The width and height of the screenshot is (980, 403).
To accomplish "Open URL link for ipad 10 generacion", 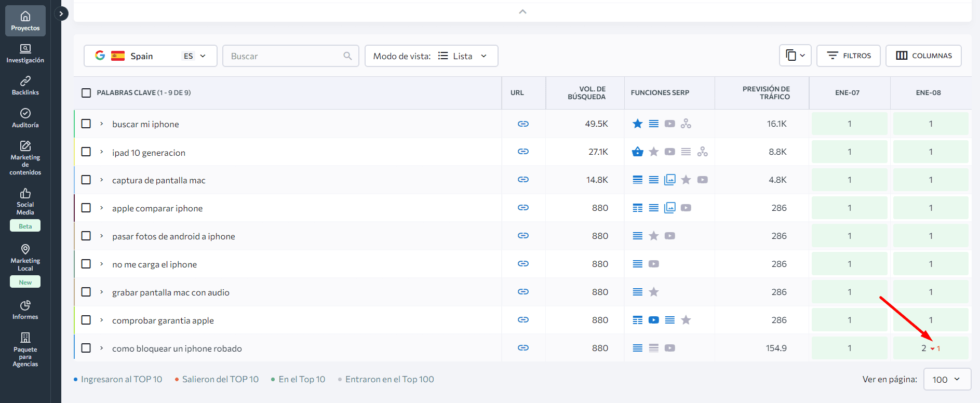I will [x=523, y=152].
